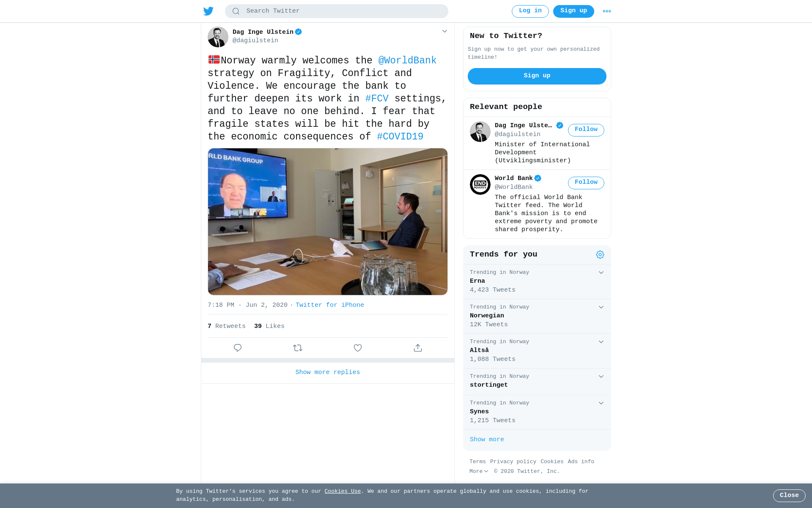Open the tweet's meeting room photo
Viewport: 812px width, 508px height.
point(328,221)
